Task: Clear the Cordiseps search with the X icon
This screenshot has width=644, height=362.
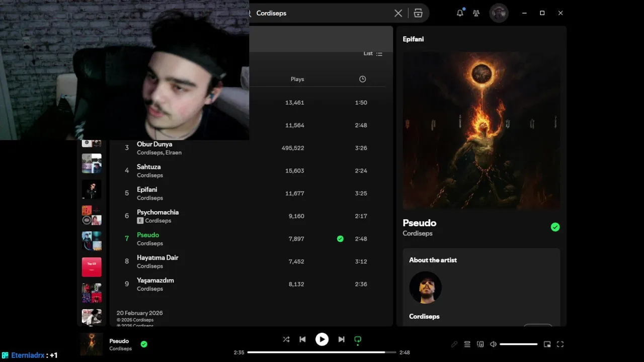Action: [398, 13]
